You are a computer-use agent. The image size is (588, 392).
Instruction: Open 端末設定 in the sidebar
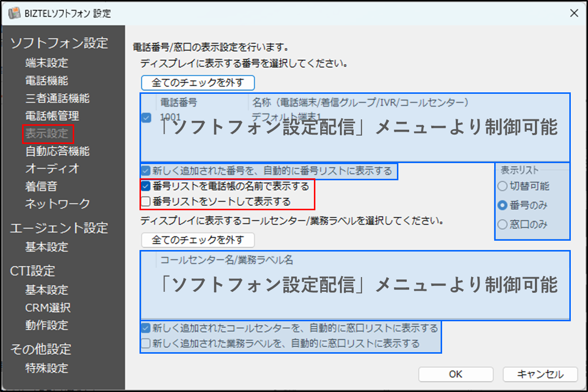(47, 63)
